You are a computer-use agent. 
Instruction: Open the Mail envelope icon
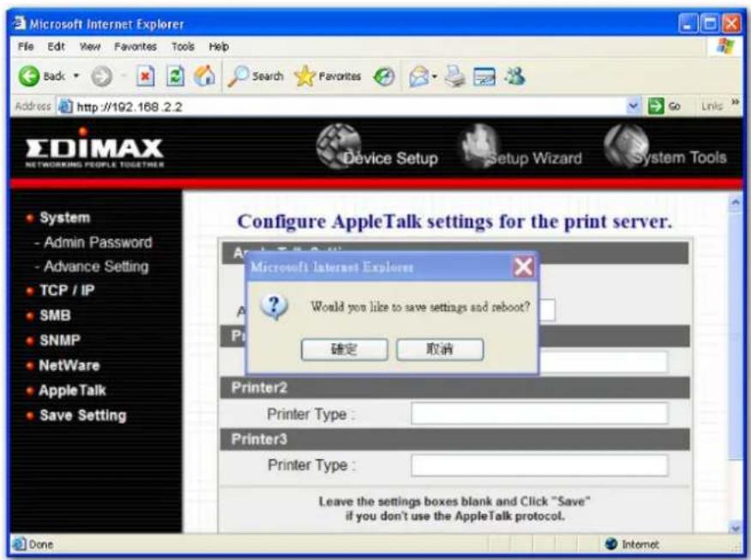pos(418,76)
